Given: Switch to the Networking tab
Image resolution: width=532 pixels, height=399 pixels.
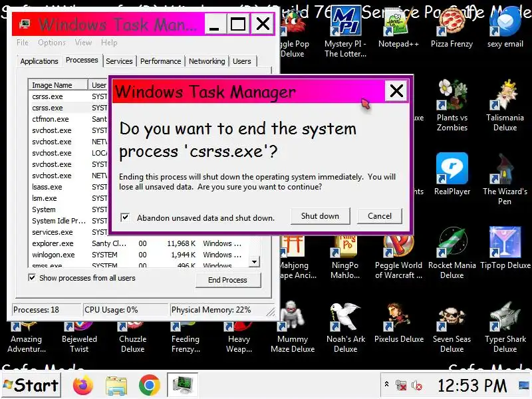Looking at the screenshot, I should pyautogui.click(x=207, y=61).
